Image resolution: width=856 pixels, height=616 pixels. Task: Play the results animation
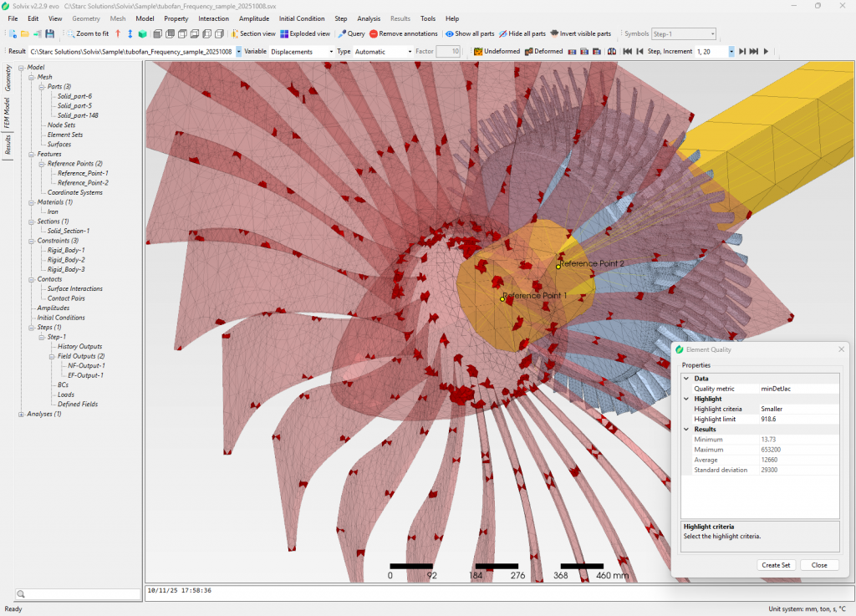point(766,52)
